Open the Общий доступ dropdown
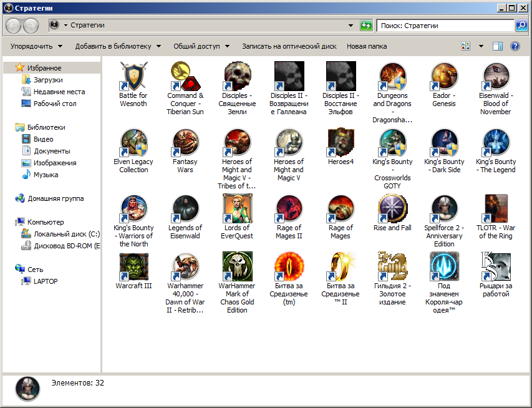Screen dimensions: 532x408 [x=201, y=46]
